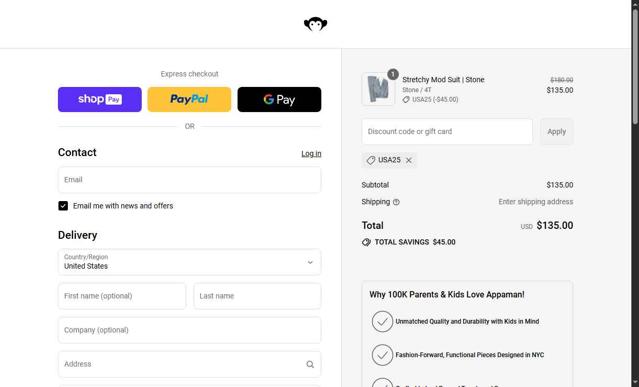639x387 pixels.
Task: Click the 'Express checkout' label
Action: pos(189,74)
